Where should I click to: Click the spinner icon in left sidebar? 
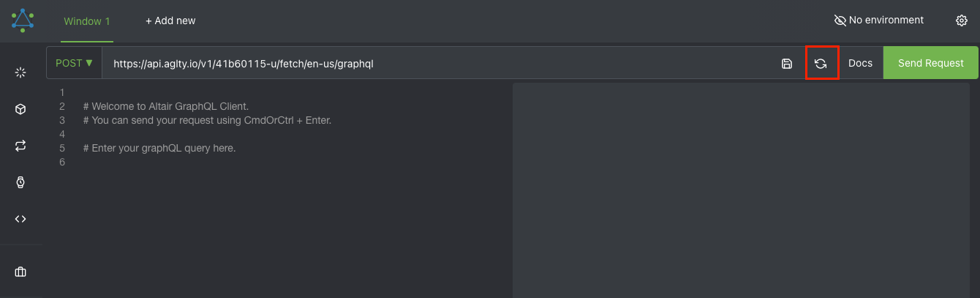click(x=20, y=72)
